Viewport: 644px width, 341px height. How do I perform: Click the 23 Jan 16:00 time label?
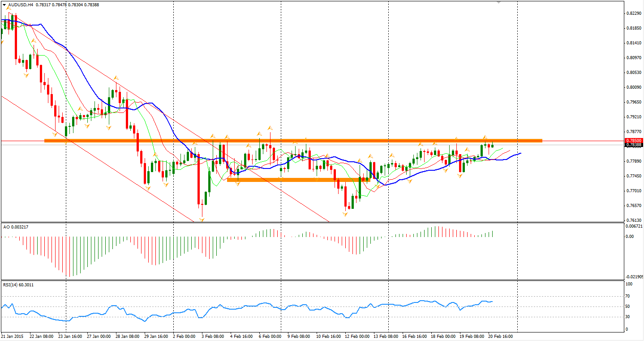coord(69,336)
